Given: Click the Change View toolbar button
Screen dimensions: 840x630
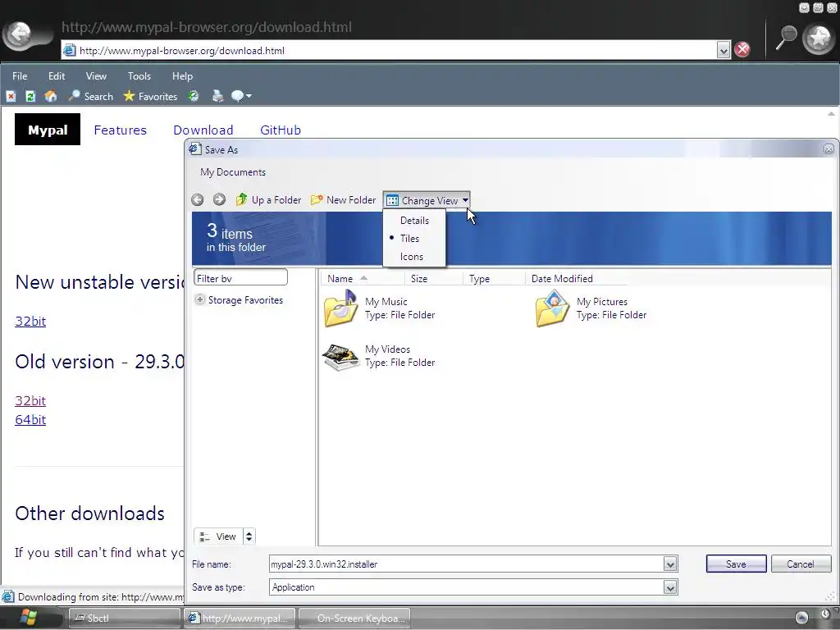Looking at the screenshot, I should click(x=427, y=200).
